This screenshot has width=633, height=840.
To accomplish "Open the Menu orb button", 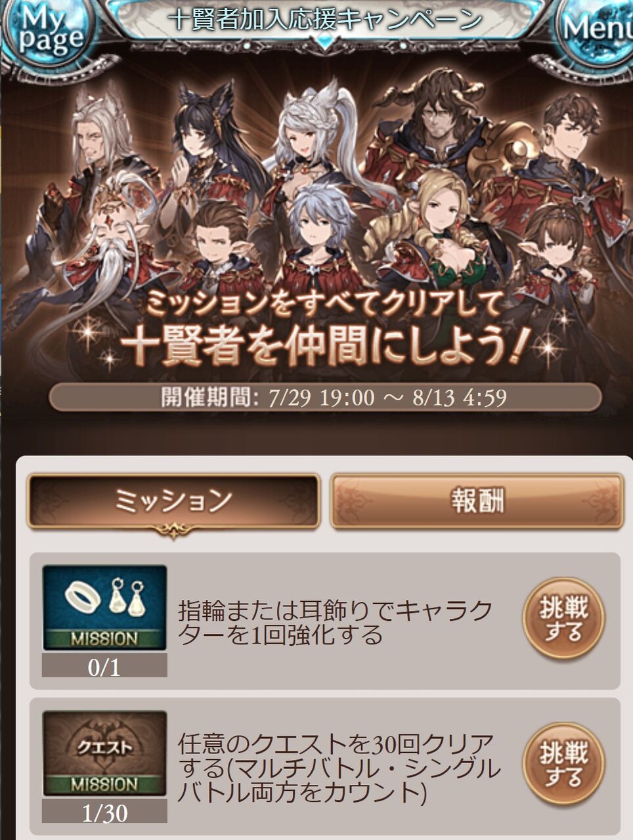I will [594, 28].
